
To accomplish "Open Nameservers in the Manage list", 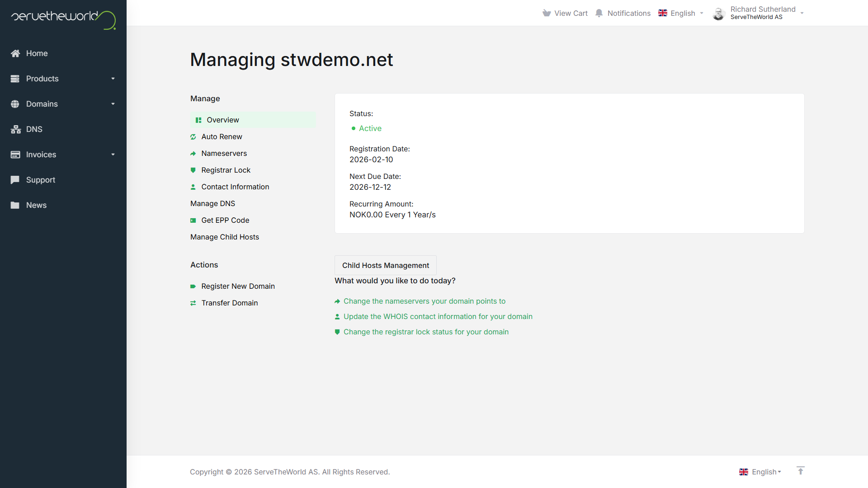I will tap(224, 154).
